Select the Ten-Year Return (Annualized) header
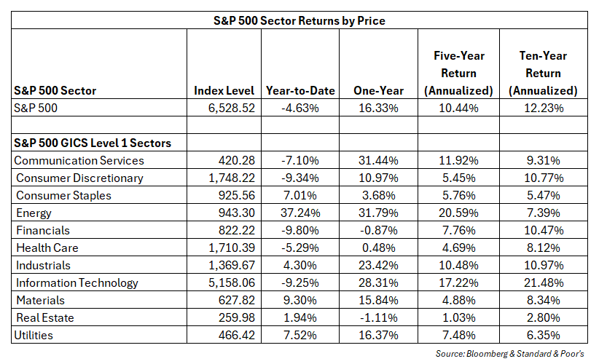The height and width of the screenshot is (364, 599). tap(543, 73)
